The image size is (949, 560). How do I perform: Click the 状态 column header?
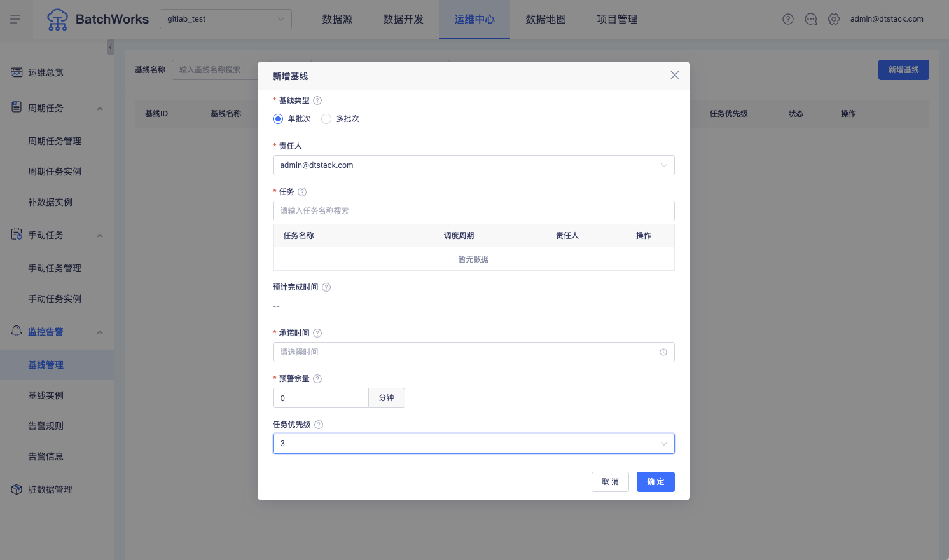pyautogui.click(x=796, y=114)
